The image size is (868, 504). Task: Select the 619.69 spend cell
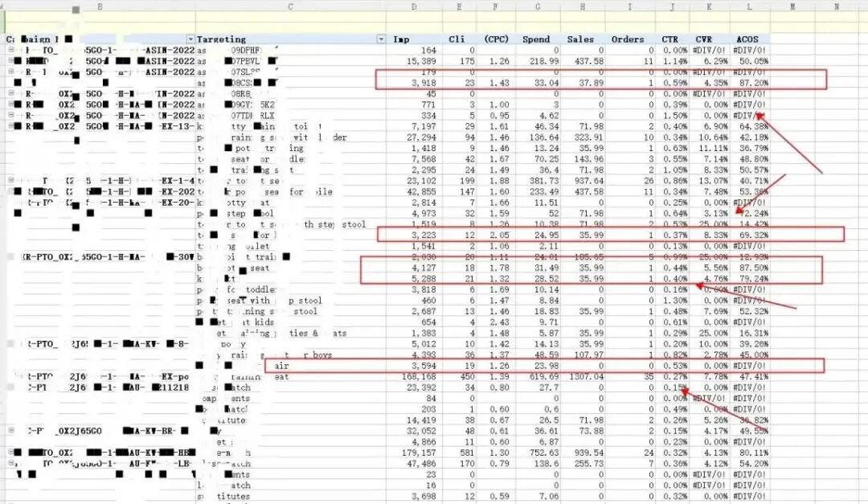pos(544,377)
